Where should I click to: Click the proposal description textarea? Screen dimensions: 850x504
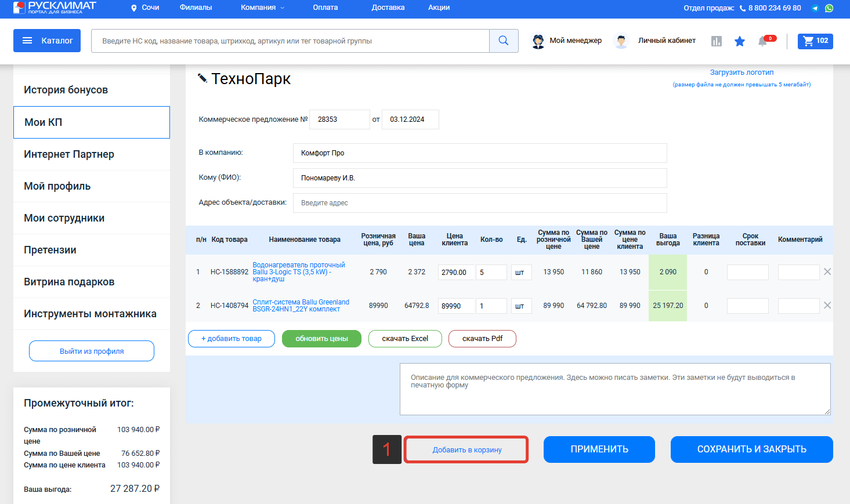click(615, 389)
